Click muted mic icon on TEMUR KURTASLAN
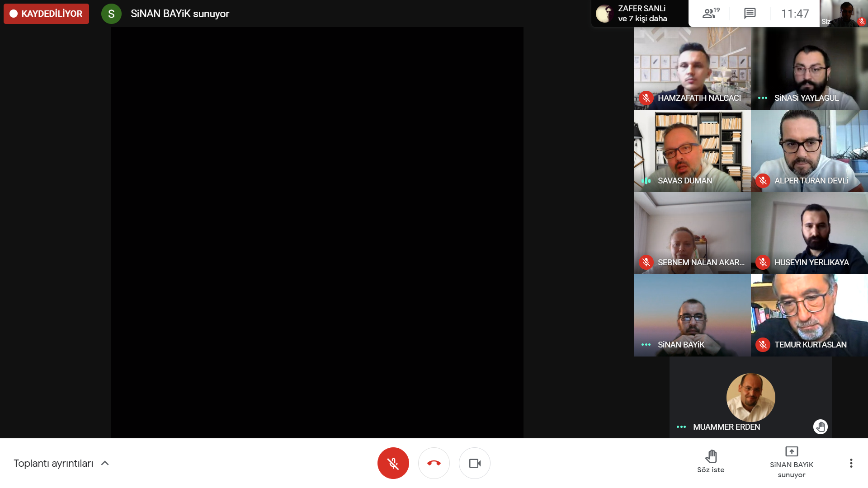 tap(763, 345)
